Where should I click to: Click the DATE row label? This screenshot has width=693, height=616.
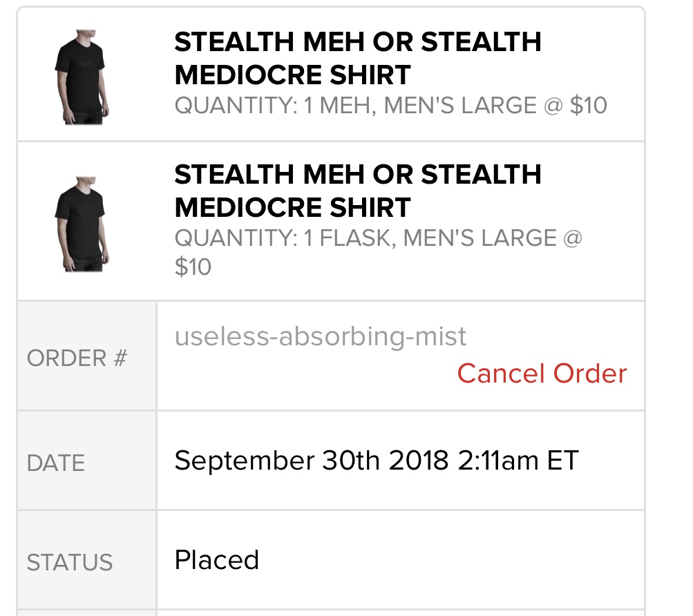coord(56,463)
